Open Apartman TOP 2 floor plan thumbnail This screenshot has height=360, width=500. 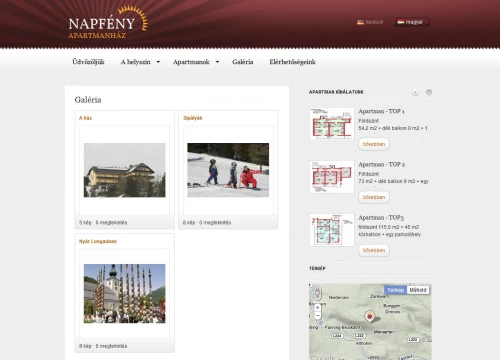[x=332, y=177]
